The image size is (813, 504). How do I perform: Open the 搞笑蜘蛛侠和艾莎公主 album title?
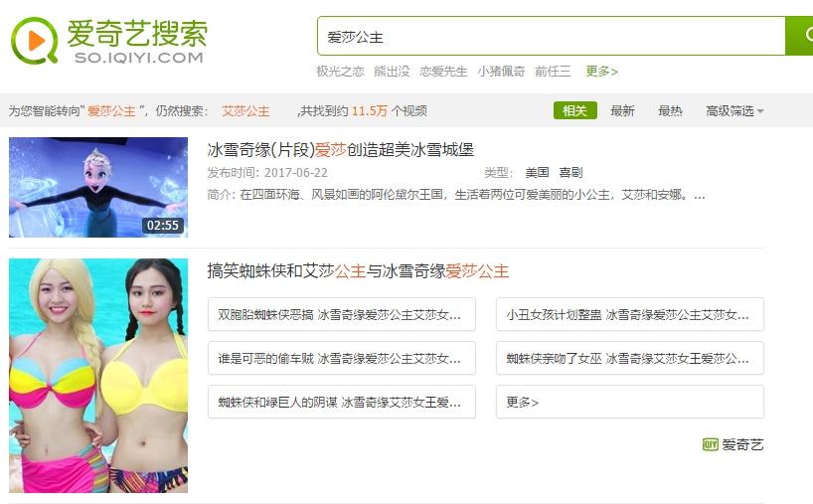point(358,271)
